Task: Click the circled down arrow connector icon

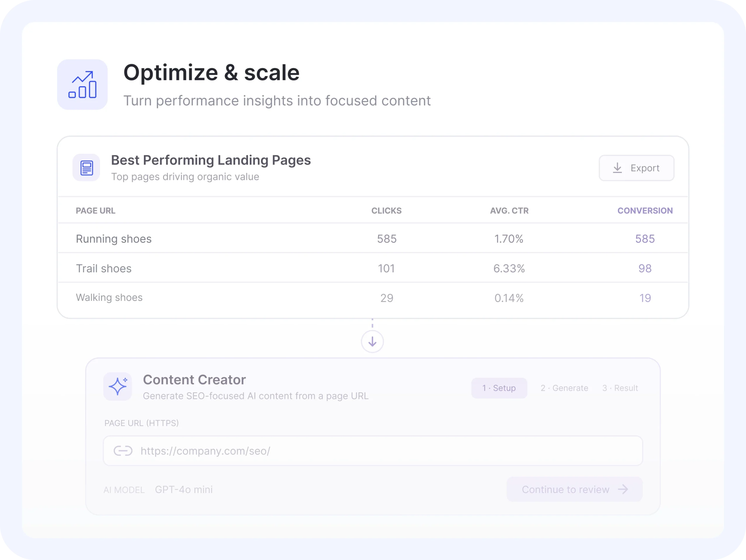Action: (372, 342)
